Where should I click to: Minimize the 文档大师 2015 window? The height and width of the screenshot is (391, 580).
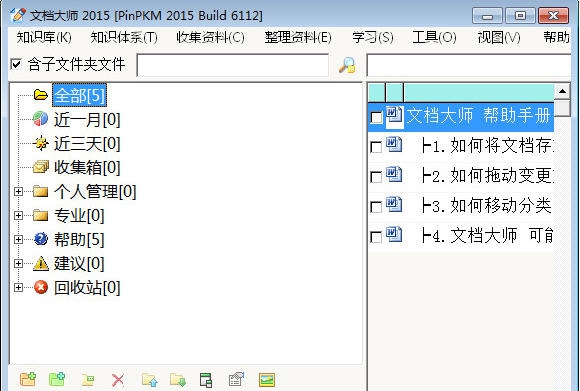click(x=487, y=16)
